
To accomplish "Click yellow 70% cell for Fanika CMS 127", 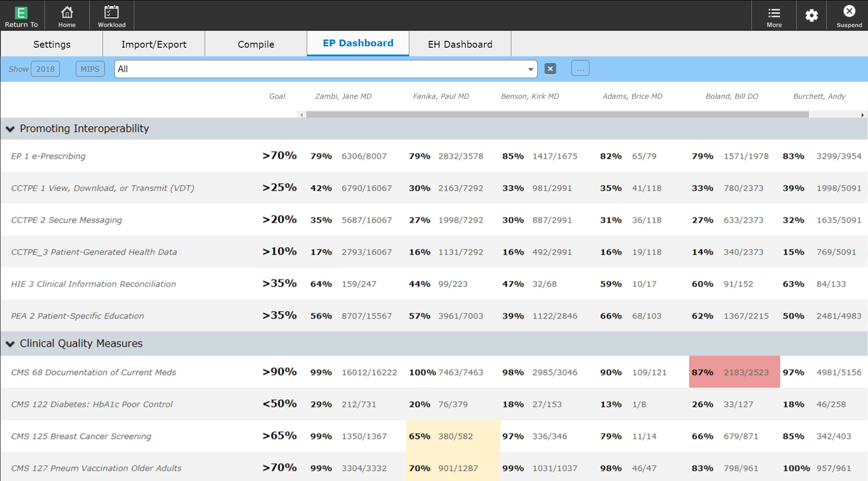I will (453, 467).
